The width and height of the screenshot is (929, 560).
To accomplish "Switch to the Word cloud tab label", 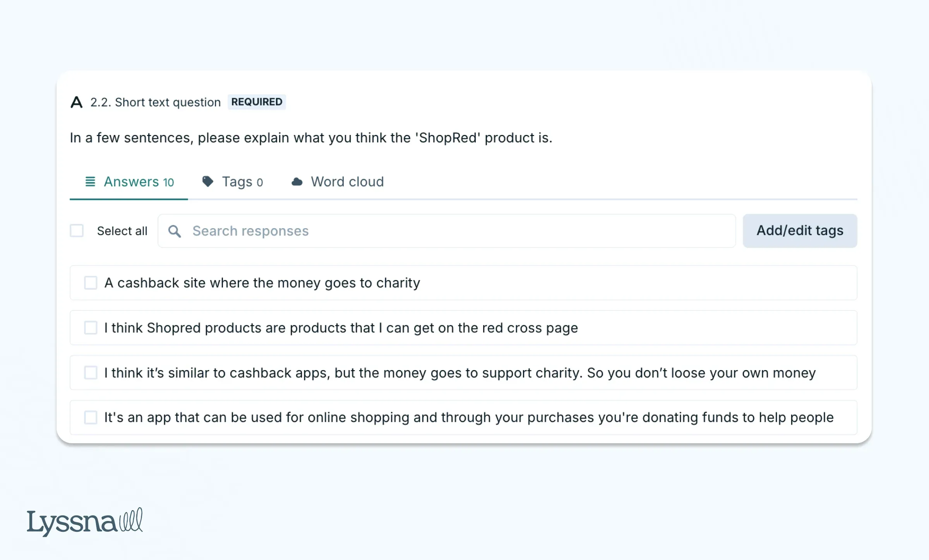I will [x=347, y=182].
